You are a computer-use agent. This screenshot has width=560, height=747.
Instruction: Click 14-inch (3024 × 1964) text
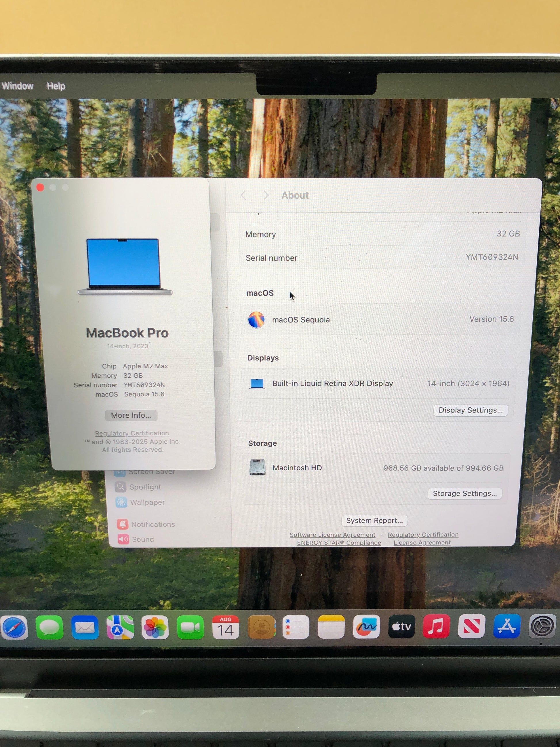468,384
